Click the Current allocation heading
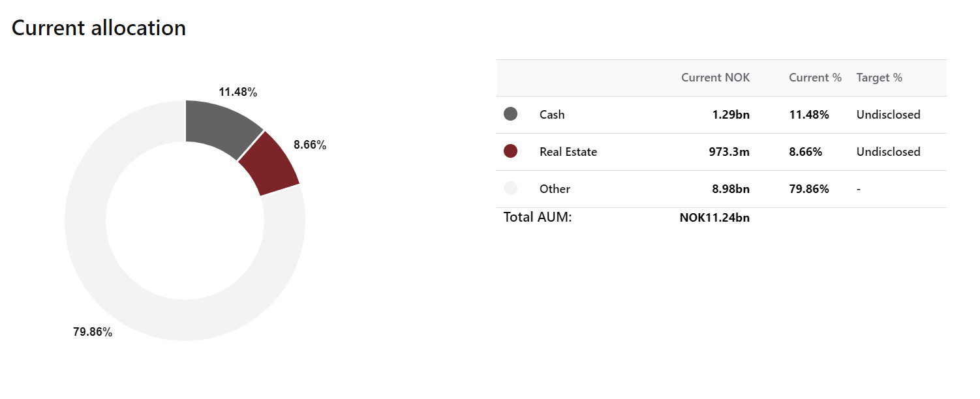This screenshot has width=980, height=399. click(99, 28)
